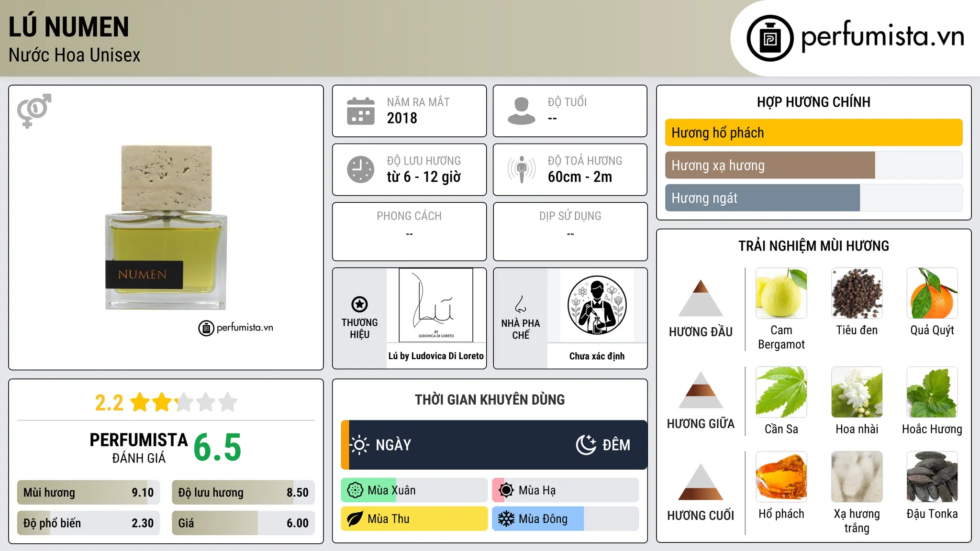This screenshot has width=980, height=551.
Task: Click the snowflake icon for Mùa Đông
Action: tap(506, 519)
